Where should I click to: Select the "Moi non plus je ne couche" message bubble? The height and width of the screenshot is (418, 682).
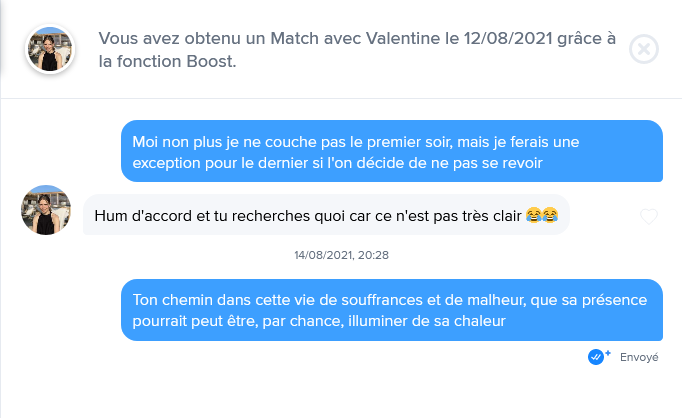[392, 151]
